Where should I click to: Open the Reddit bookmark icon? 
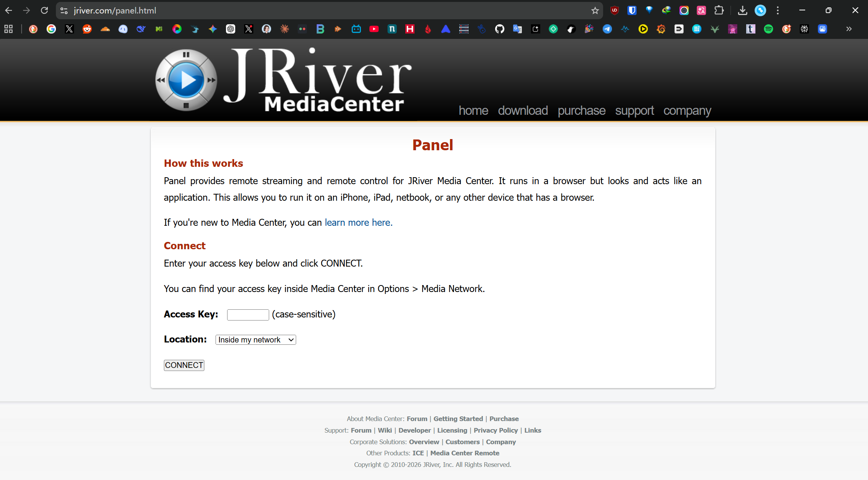pyautogui.click(x=87, y=29)
